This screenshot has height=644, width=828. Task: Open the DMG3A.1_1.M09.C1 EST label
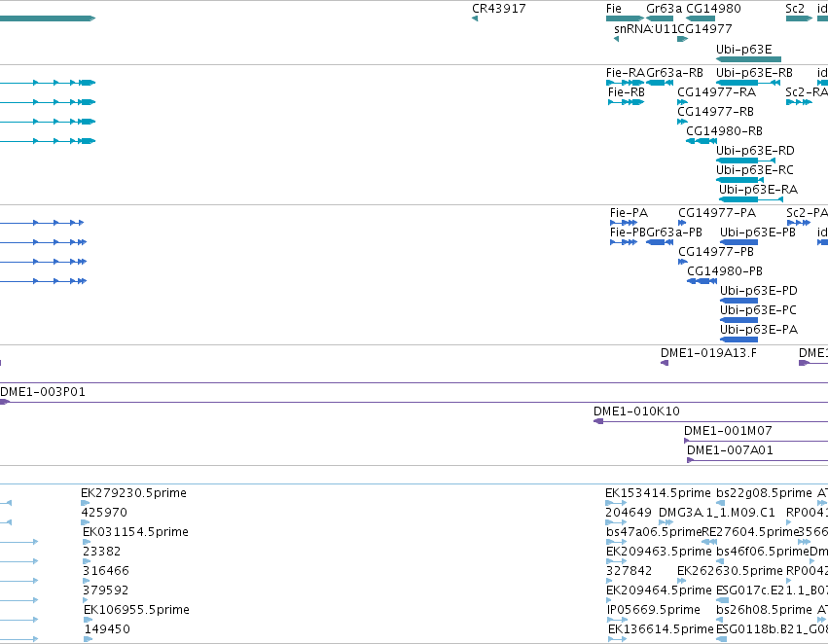click(716, 513)
